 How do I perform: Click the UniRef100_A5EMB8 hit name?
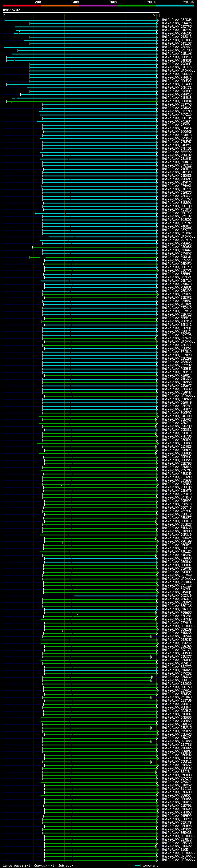click(x=177, y=775)
